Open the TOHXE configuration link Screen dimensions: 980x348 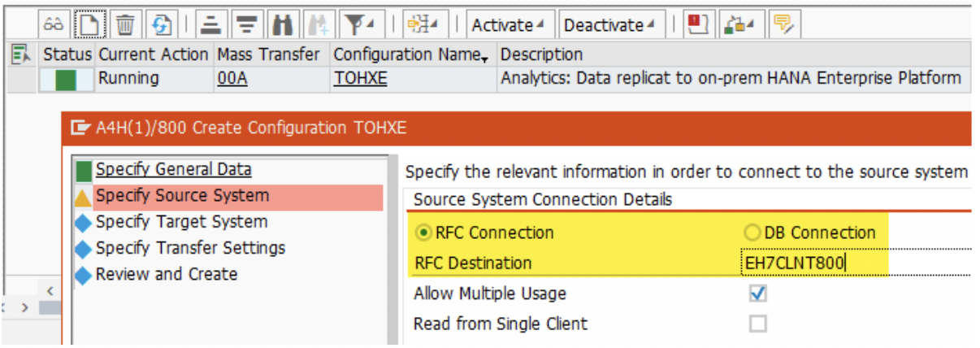coord(360,79)
